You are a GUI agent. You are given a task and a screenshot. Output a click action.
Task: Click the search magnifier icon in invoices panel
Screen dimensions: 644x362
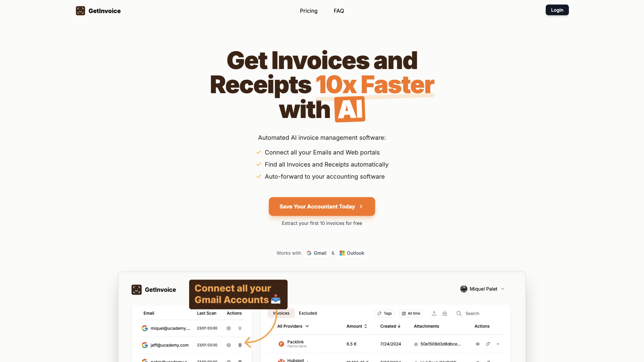click(459, 313)
